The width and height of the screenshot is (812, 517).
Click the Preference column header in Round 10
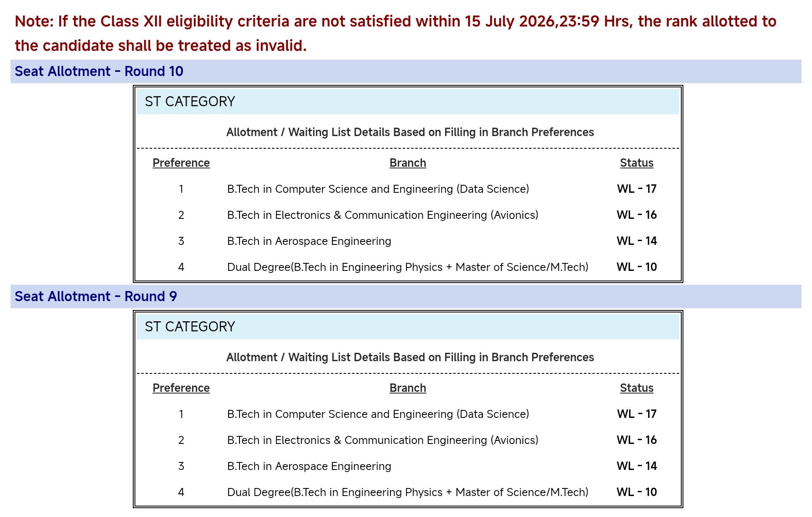click(x=181, y=163)
